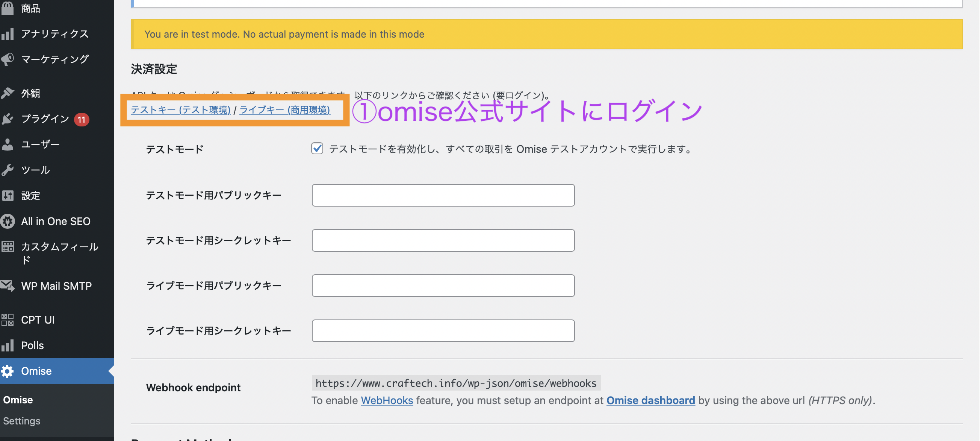Open the ライブキー (商用環境) link
The height and width of the screenshot is (441, 980).
(284, 109)
